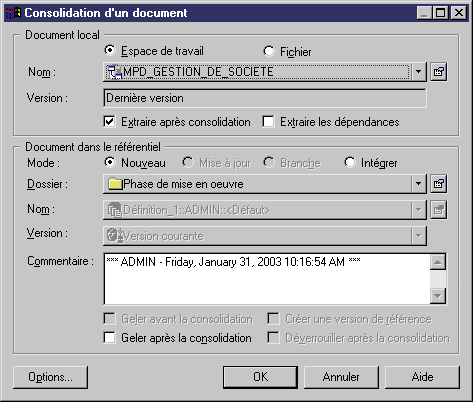
Task: Click the MPD_GESTION_DE_SOCIETE model icon
Action: [x=114, y=72]
